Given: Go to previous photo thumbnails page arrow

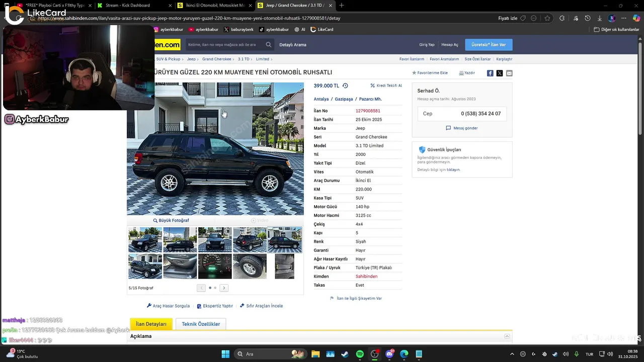Looking at the screenshot, I should pyautogui.click(x=201, y=288).
